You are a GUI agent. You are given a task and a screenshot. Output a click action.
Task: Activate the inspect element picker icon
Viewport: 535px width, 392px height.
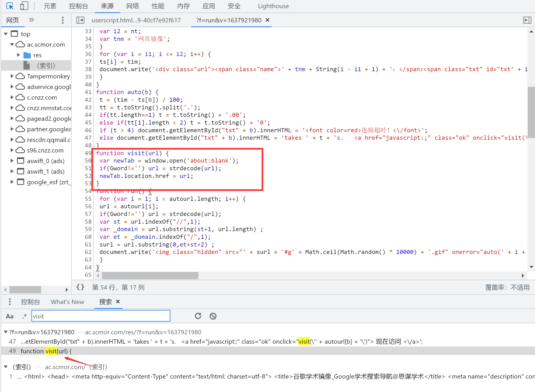pyautogui.click(x=10, y=6)
